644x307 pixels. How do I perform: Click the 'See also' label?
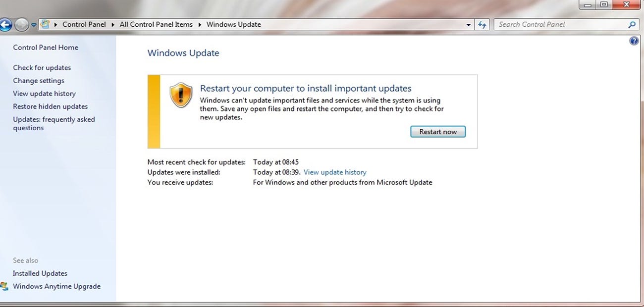[x=26, y=260]
